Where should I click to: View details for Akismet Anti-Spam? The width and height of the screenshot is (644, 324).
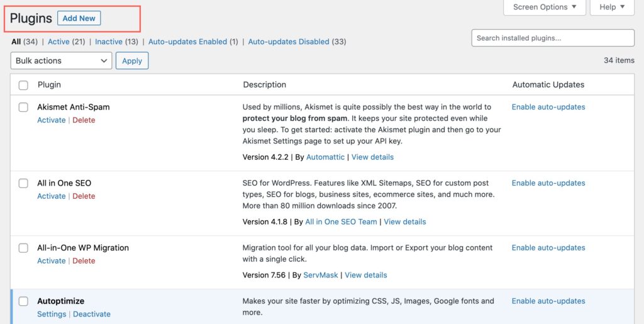coord(372,157)
